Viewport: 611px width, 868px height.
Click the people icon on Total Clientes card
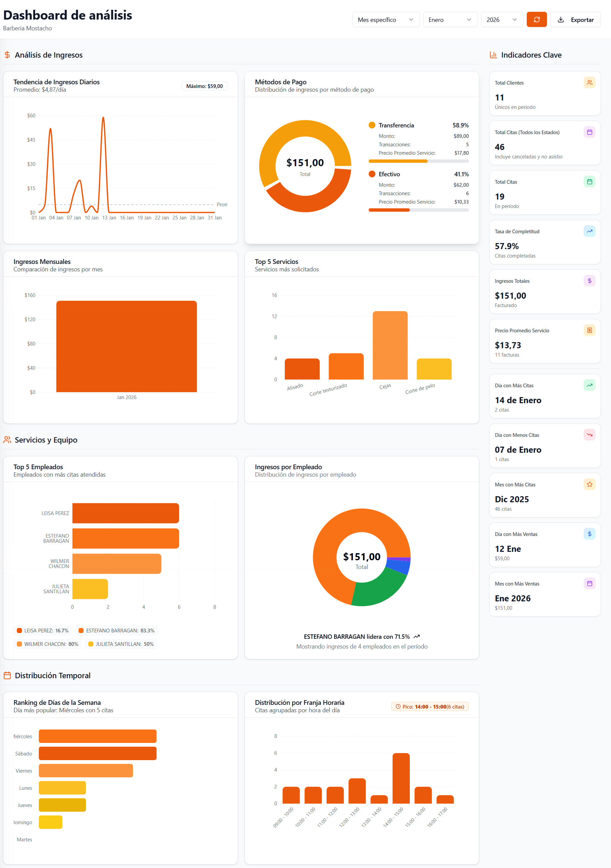click(x=589, y=82)
